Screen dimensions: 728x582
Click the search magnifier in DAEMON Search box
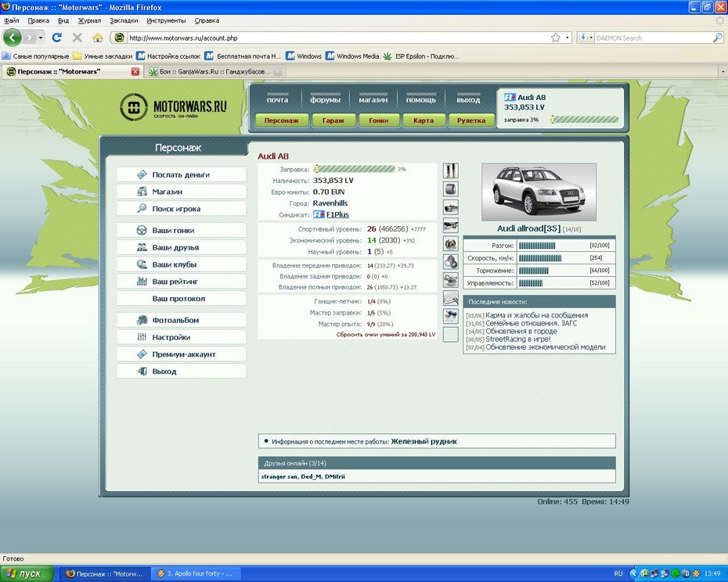(x=717, y=38)
